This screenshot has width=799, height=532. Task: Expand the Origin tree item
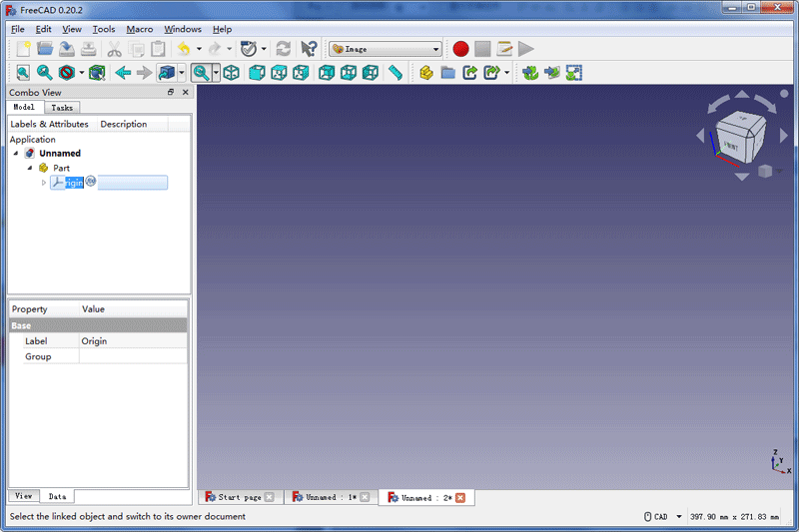[44, 182]
